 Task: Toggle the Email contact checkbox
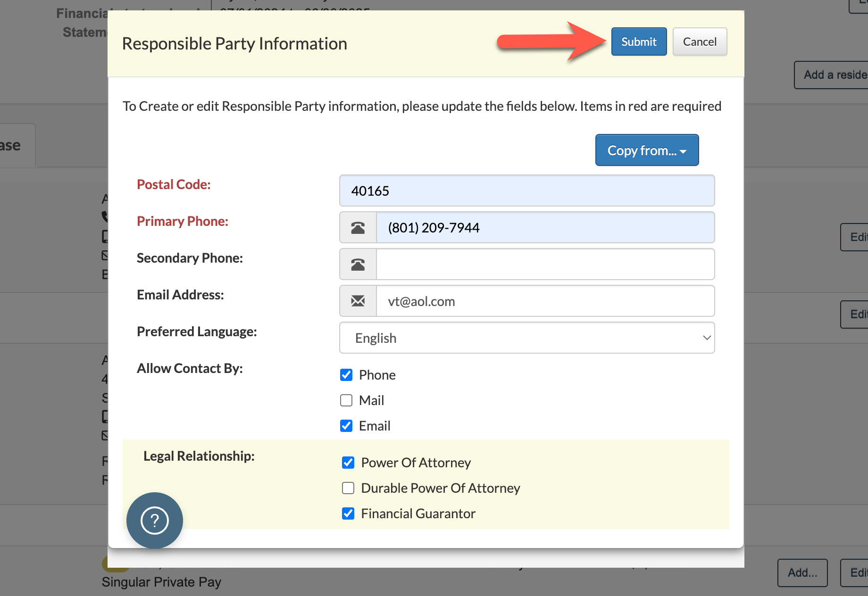(346, 426)
